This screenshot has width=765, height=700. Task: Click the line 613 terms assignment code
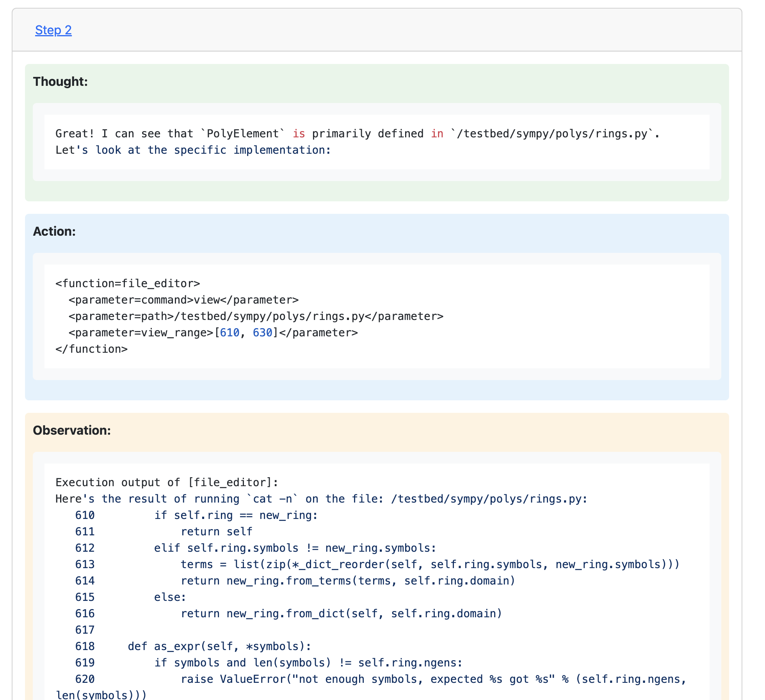(x=429, y=564)
